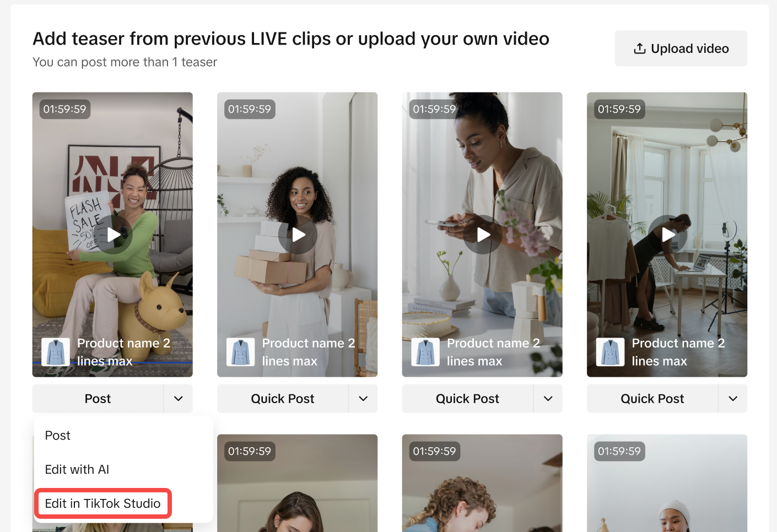
Task: Expand the second video's Quick Post dropdown
Action: click(x=363, y=399)
